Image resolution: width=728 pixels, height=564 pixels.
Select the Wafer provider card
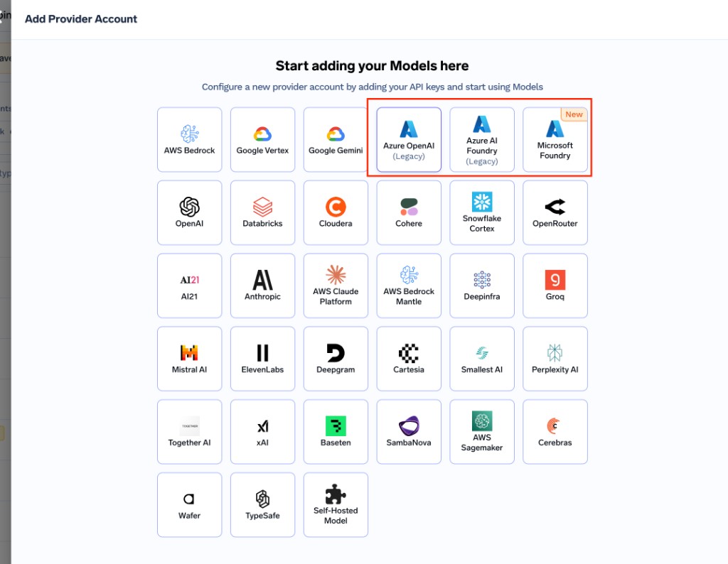pos(189,504)
